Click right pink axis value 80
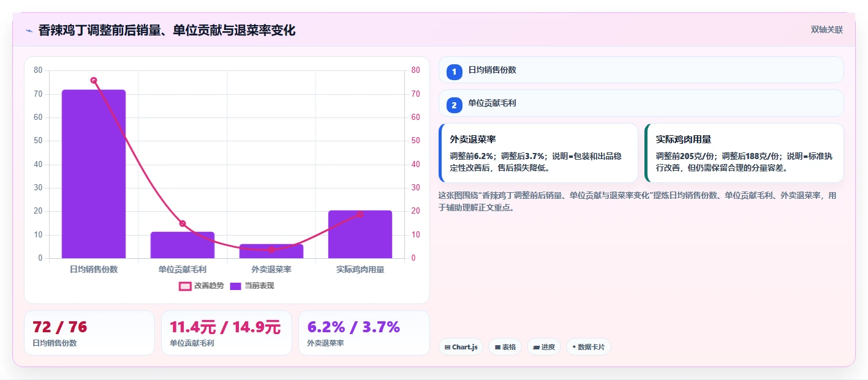 coord(415,70)
